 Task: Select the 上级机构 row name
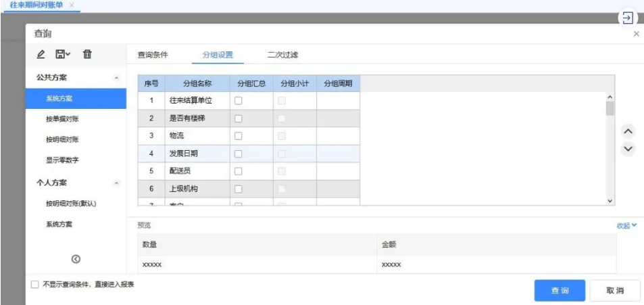tap(184, 189)
